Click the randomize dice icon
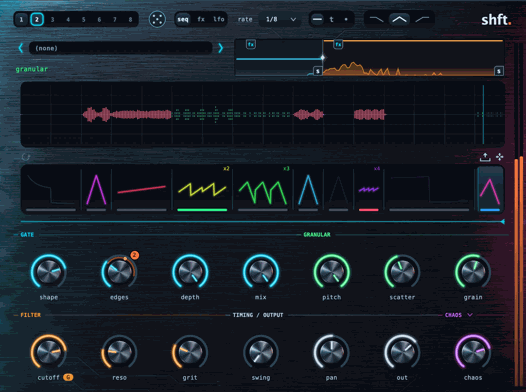526x392 pixels. [x=157, y=19]
